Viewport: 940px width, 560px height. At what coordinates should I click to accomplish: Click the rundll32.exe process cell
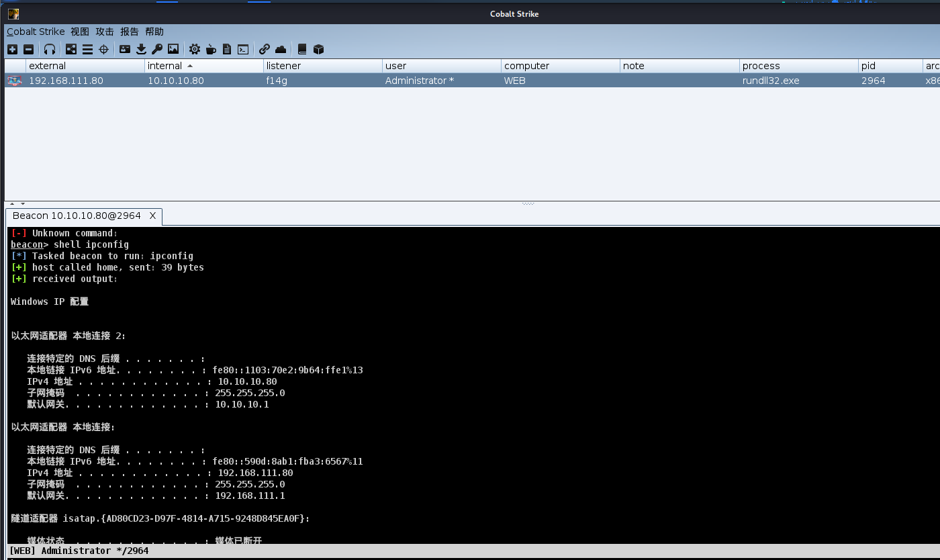coord(799,81)
